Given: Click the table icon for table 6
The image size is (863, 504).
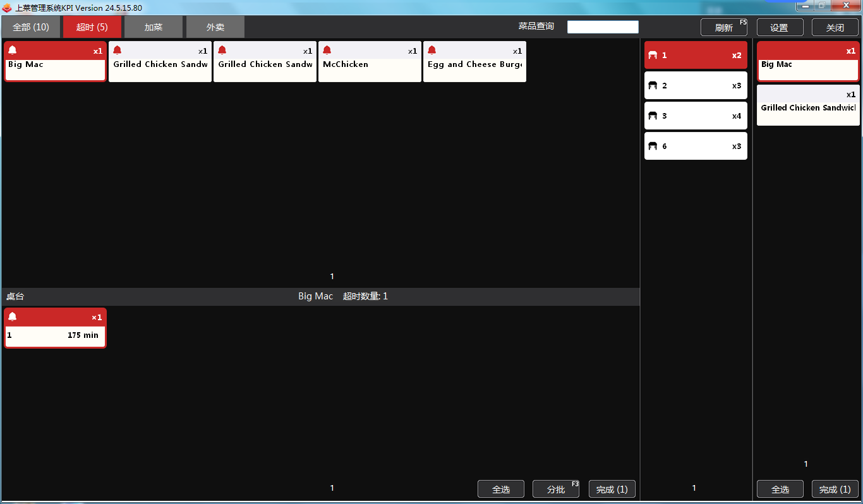Looking at the screenshot, I should pos(653,147).
